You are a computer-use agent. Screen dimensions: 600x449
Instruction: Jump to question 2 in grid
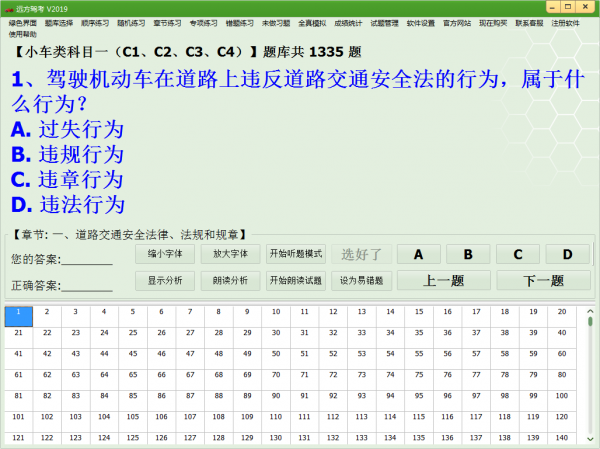tap(47, 316)
